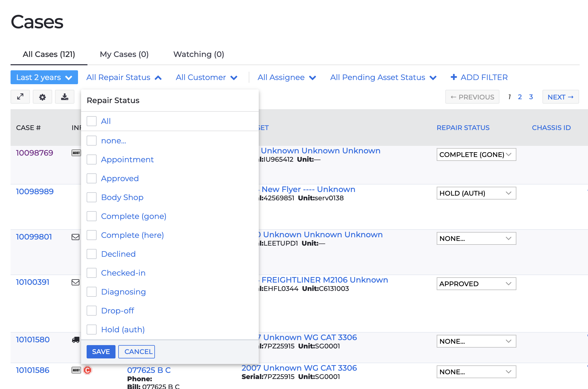
Task: Open COMPLETE (GONE) repair status dropdown
Action: click(476, 154)
